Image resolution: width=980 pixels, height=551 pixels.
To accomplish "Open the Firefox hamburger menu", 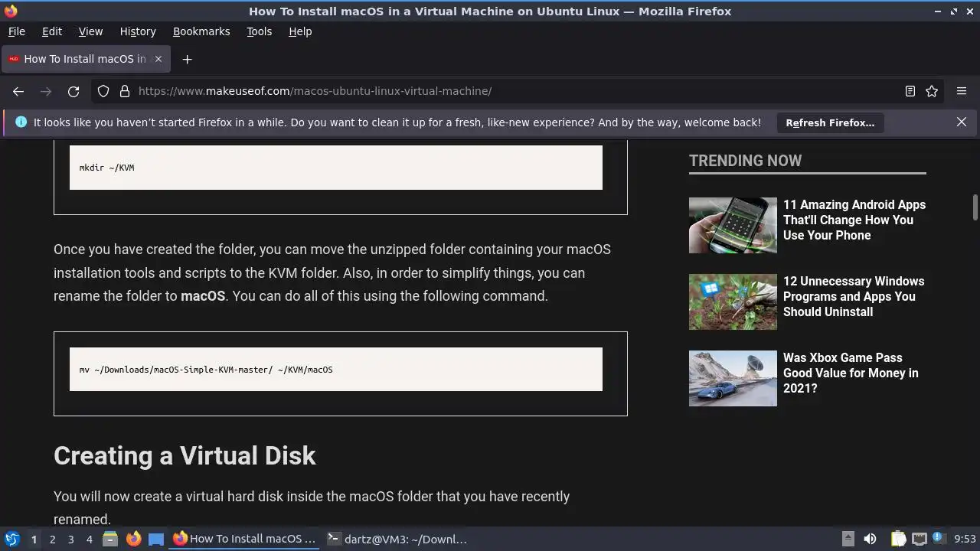I will [x=962, y=91].
